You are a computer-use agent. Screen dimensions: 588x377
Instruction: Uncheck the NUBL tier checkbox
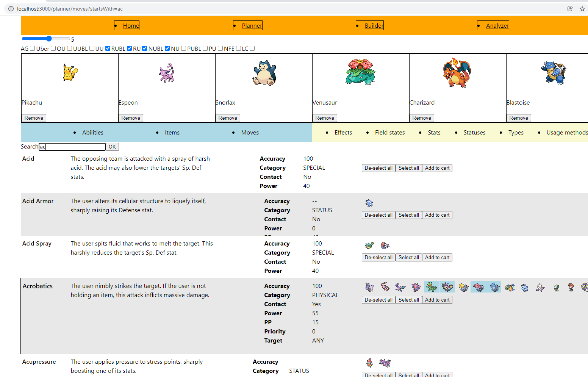(x=167, y=48)
